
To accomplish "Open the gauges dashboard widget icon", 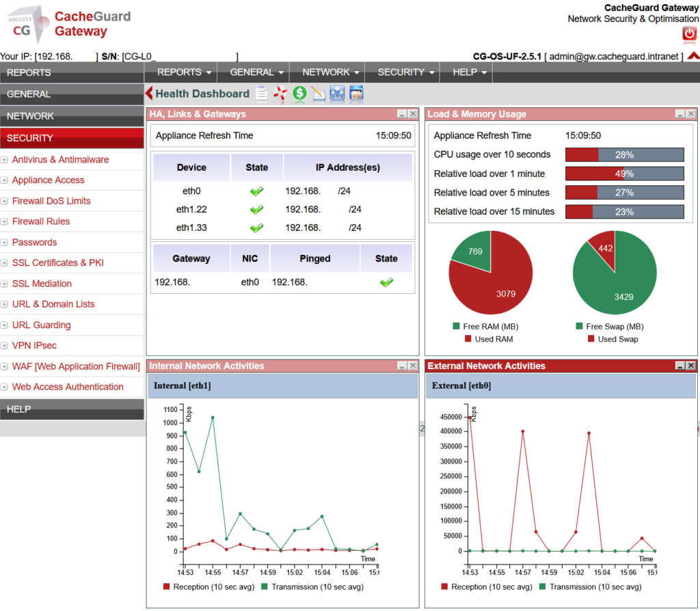I will tap(337, 94).
